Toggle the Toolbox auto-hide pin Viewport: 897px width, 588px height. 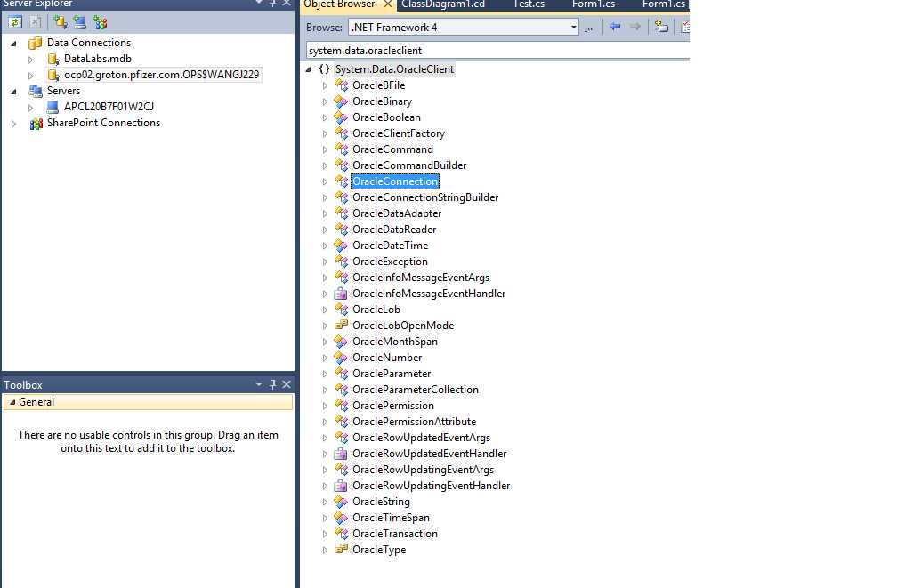click(x=273, y=384)
